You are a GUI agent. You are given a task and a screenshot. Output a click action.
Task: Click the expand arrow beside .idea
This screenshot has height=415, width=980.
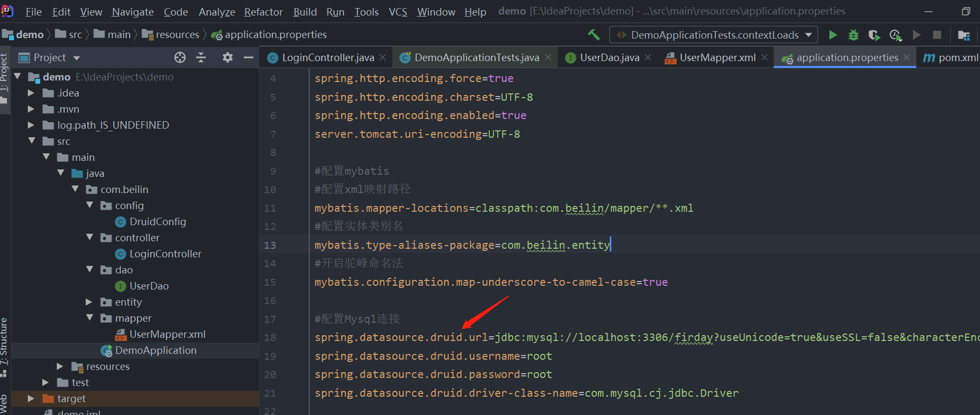coord(31,93)
